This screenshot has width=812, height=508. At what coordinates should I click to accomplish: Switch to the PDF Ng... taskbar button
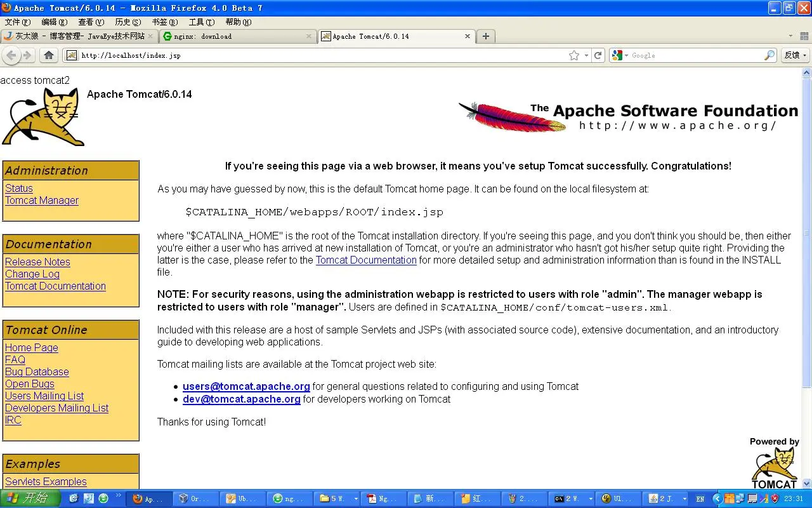click(x=383, y=499)
